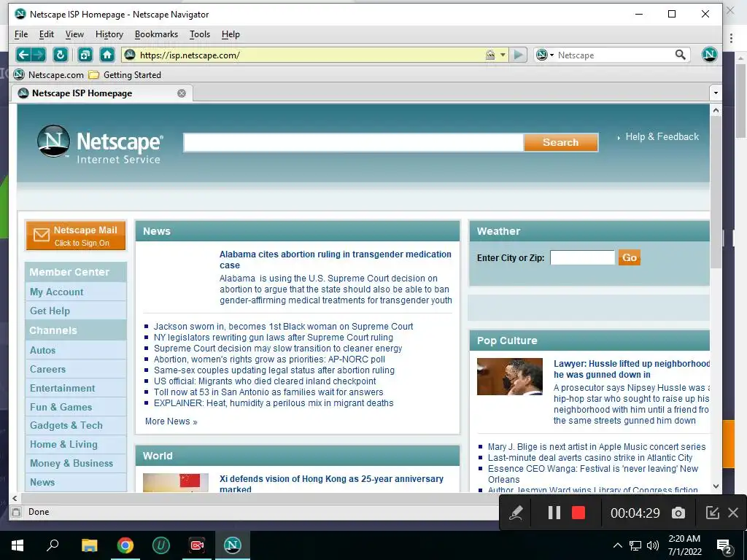The width and height of the screenshot is (747, 560).
Task: Open the Get Help link
Action: [x=50, y=311]
